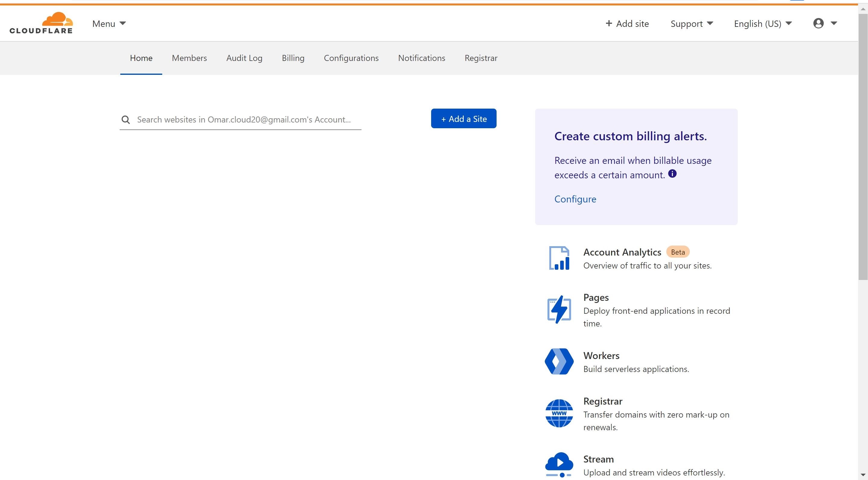Open the Audit Log tab
Image resolution: width=868 pixels, height=480 pixels.
(244, 58)
